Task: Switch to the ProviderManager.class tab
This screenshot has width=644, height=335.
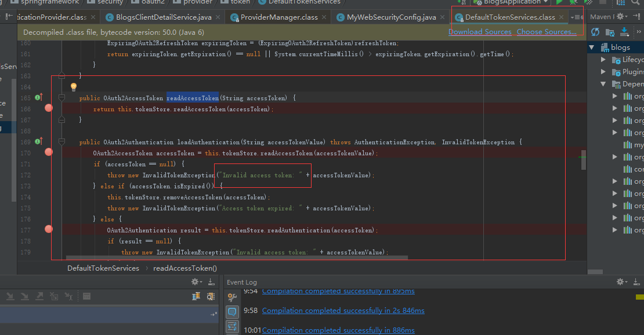Action: pyautogui.click(x=277, y=17)
